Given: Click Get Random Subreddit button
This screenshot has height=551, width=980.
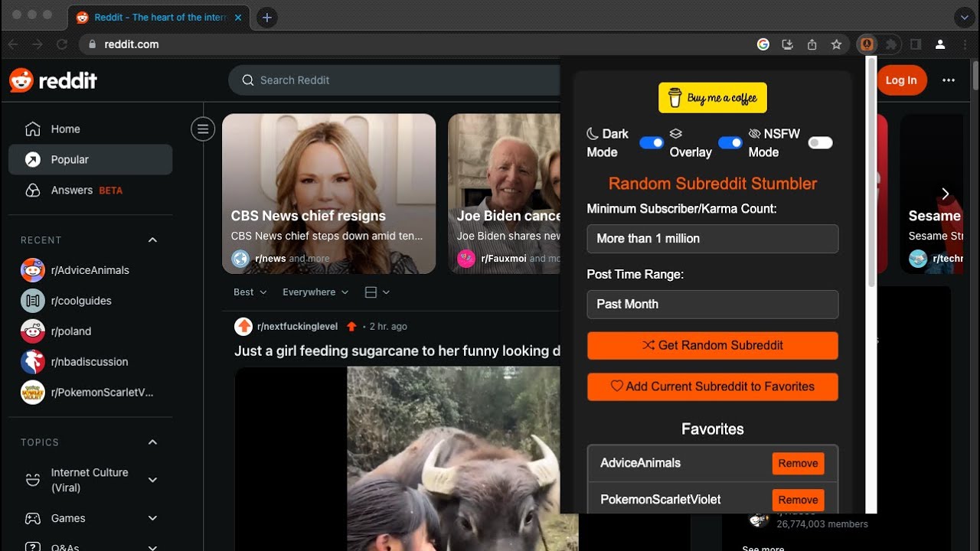Looking at the screenshot, I should (713, 345).
